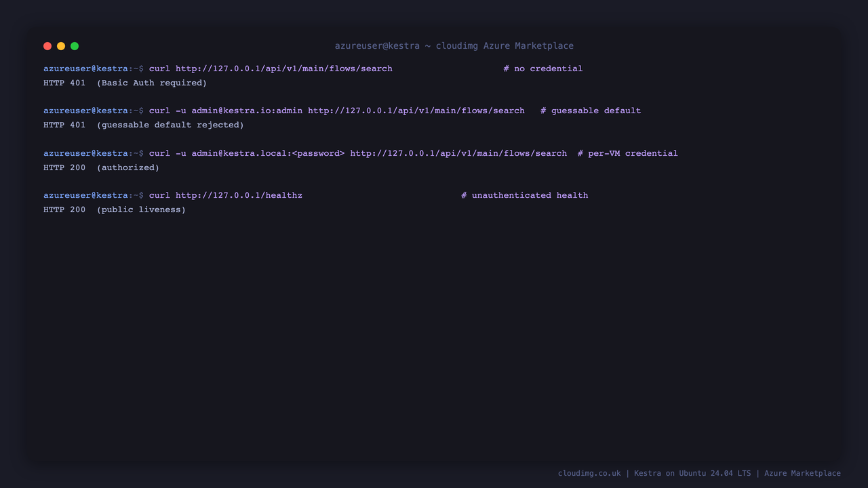Click 'HTTP 401 (Basic Auth required)' output line

click(125, 83)
